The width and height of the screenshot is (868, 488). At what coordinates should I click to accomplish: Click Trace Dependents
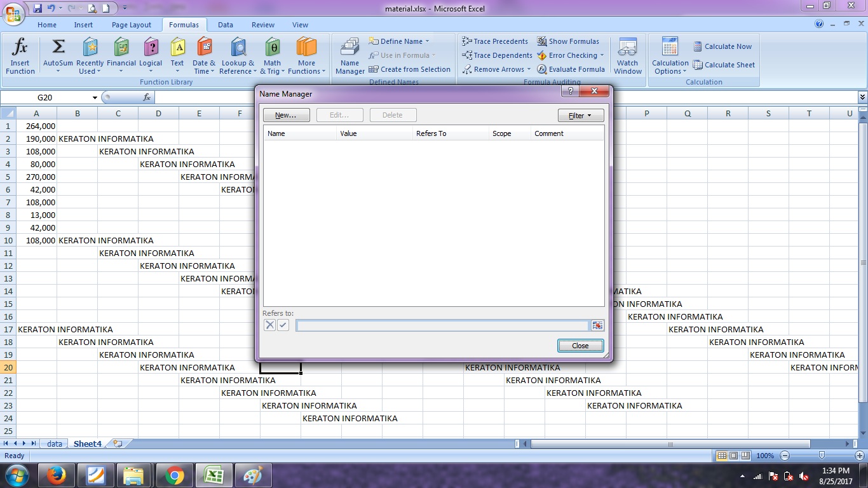(497, 55)
